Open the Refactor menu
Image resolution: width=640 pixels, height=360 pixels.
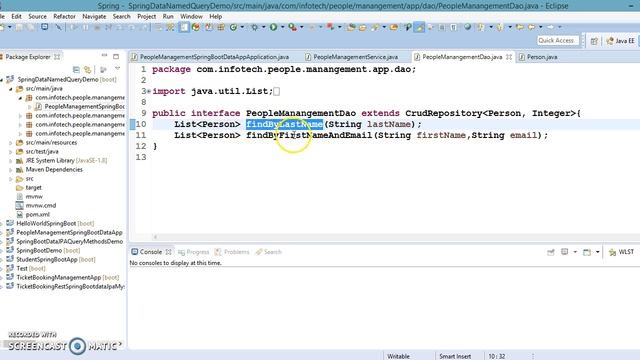click(x=64, y=16)
